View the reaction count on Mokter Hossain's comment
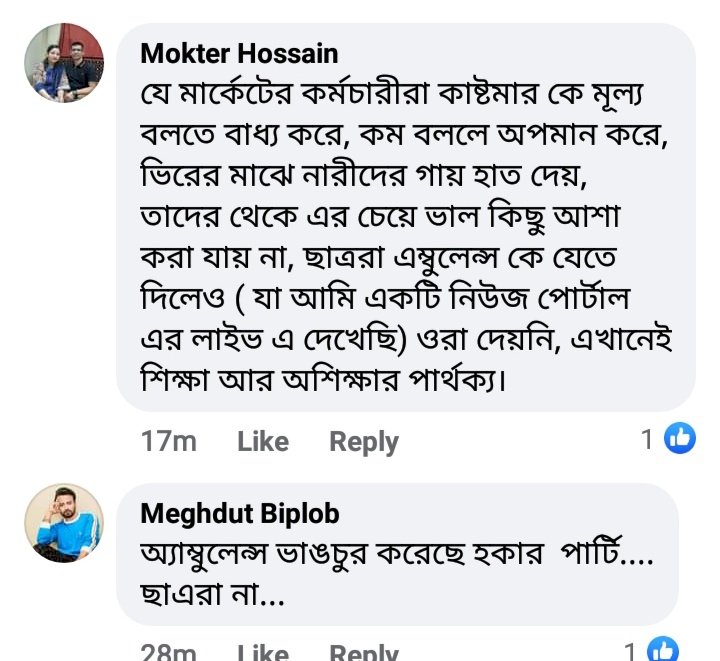This screenshot has height=661, width=720. click(647, 439)
